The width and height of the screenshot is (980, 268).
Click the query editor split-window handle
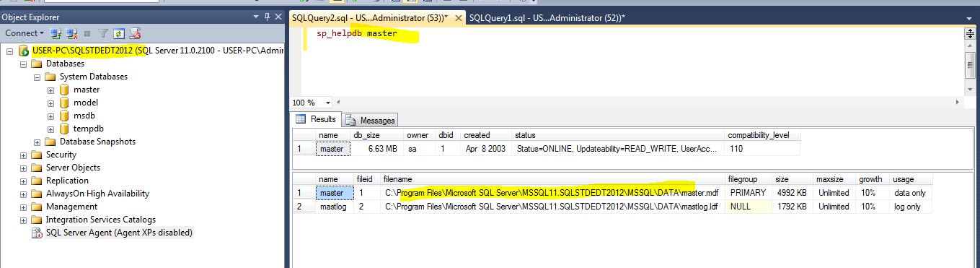point(970,33)
